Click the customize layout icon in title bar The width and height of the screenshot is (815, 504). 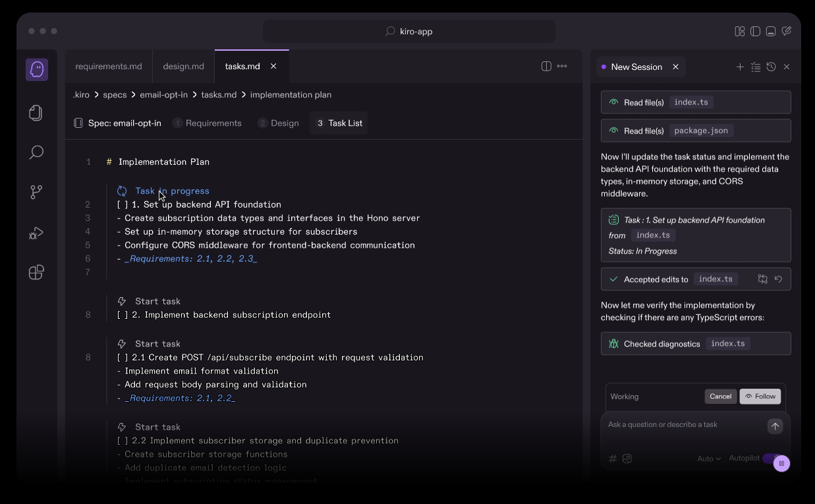[740, 31]
